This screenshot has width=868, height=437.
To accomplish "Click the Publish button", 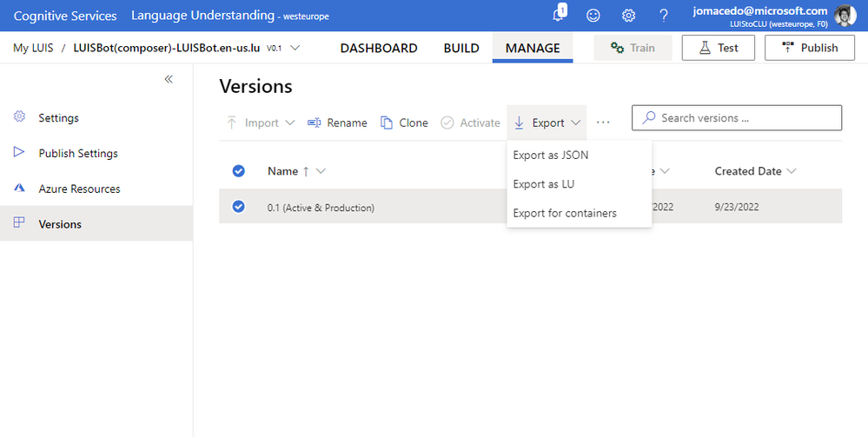I will [809, 48].
